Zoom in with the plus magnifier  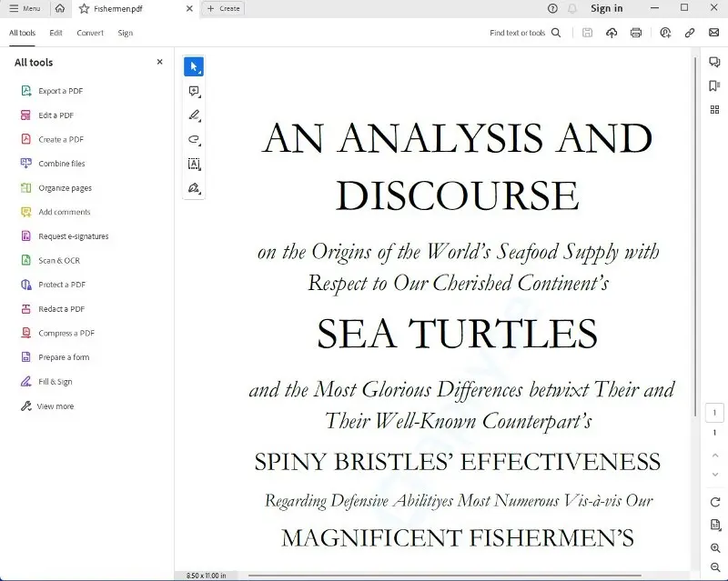point(715,548)
